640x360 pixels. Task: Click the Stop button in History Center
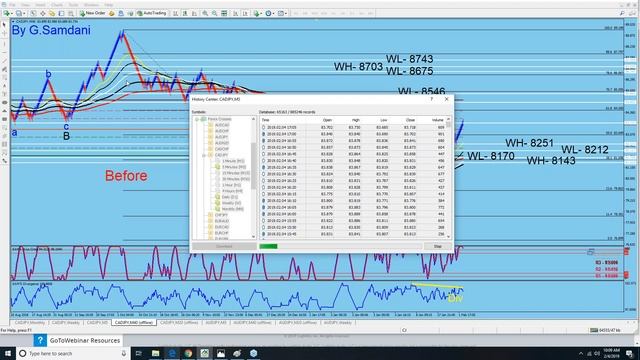point(438,247)
